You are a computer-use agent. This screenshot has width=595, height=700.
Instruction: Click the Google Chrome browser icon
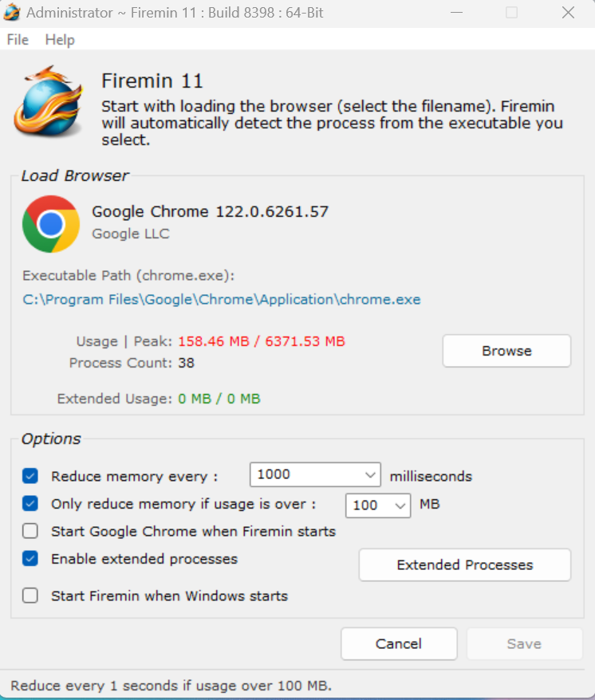click(x=51, y=224)
